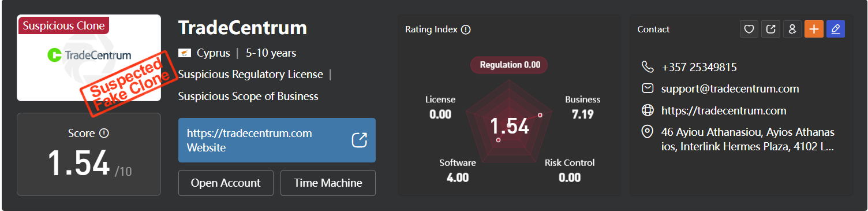Click the License 0.00 rating label

tap(440, 107)
